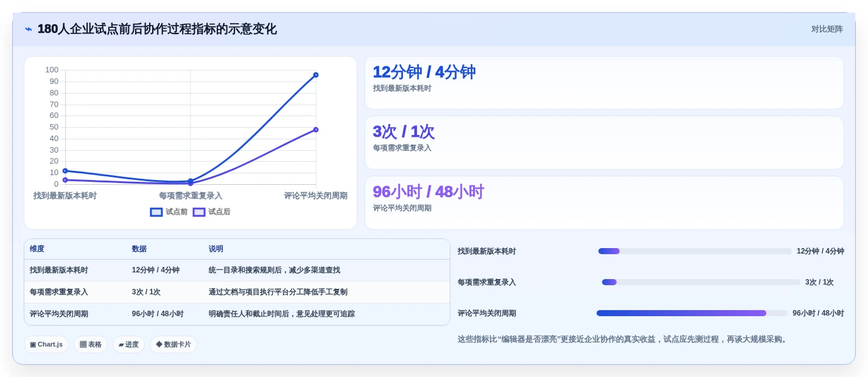The image size is (868, 377).
Task: Click the 维度 column header
Action: click(37, 249)
